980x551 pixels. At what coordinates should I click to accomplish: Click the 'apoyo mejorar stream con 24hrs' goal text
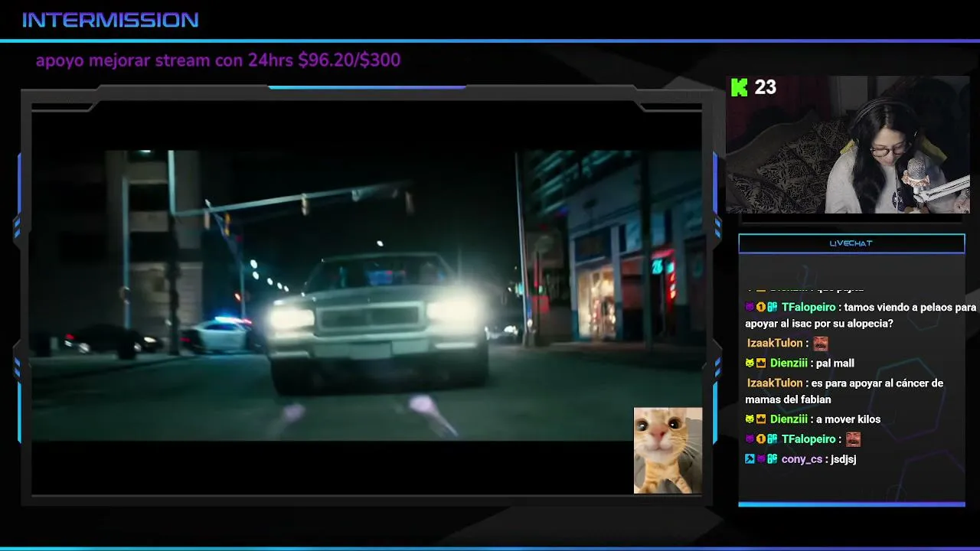[x=218, y=60]
